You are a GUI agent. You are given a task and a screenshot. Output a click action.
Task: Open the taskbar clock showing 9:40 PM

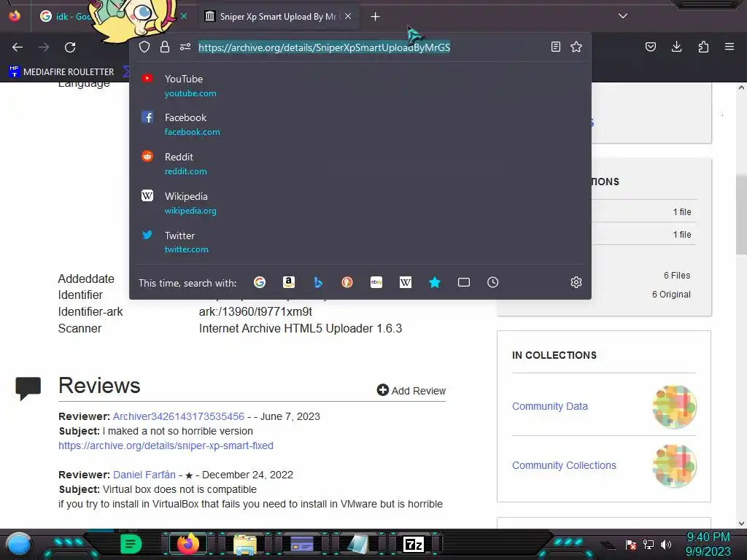tap(708, 544)
